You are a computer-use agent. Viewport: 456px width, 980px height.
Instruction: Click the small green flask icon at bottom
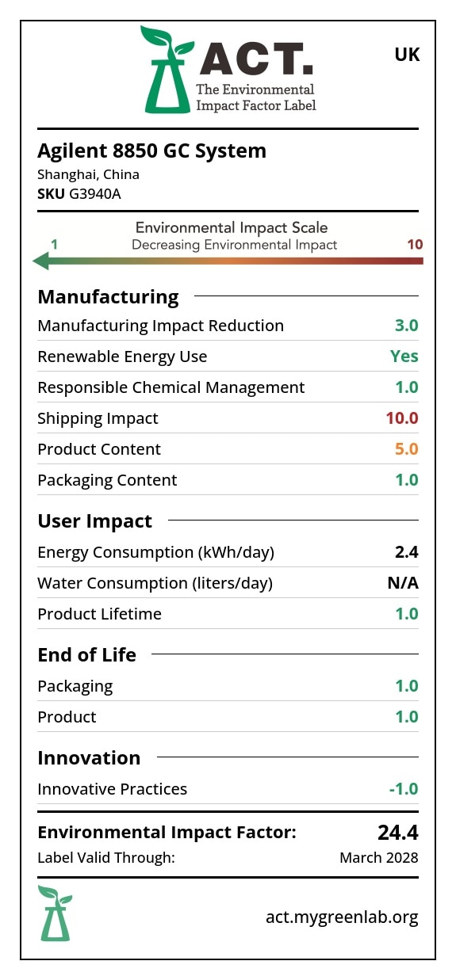[x=55, y=913]
